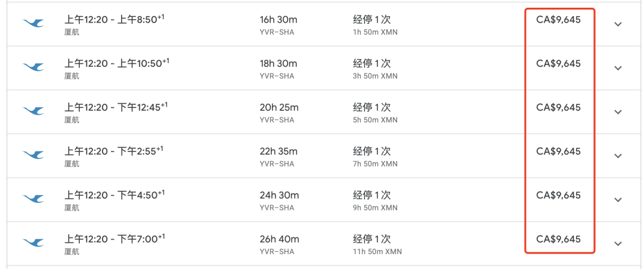Click the airline logo of the 26h 40m flight

[33, 243]
